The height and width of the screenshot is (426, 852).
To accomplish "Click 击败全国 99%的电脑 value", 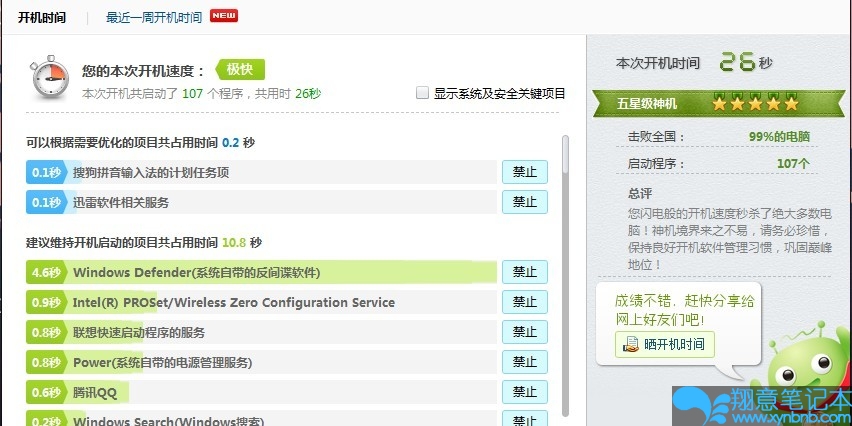I will coord(779,136).
